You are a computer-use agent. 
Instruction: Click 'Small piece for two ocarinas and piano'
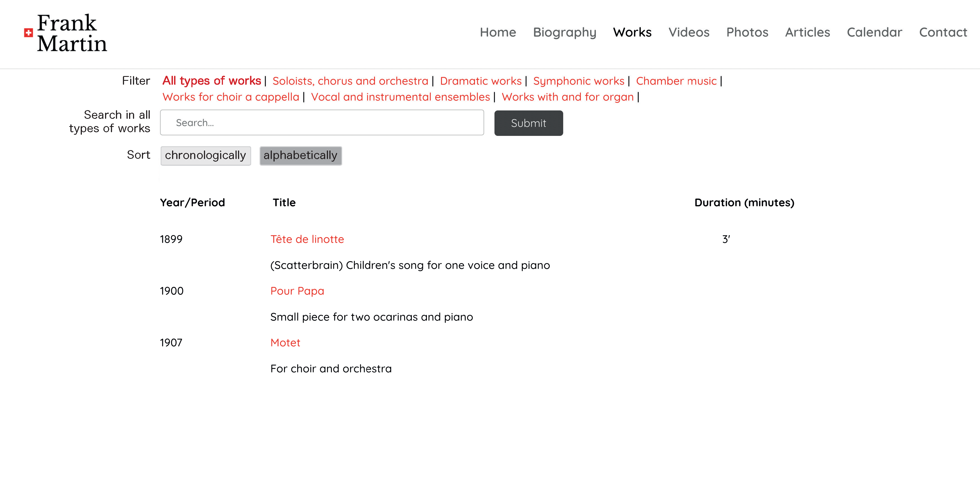371,317
